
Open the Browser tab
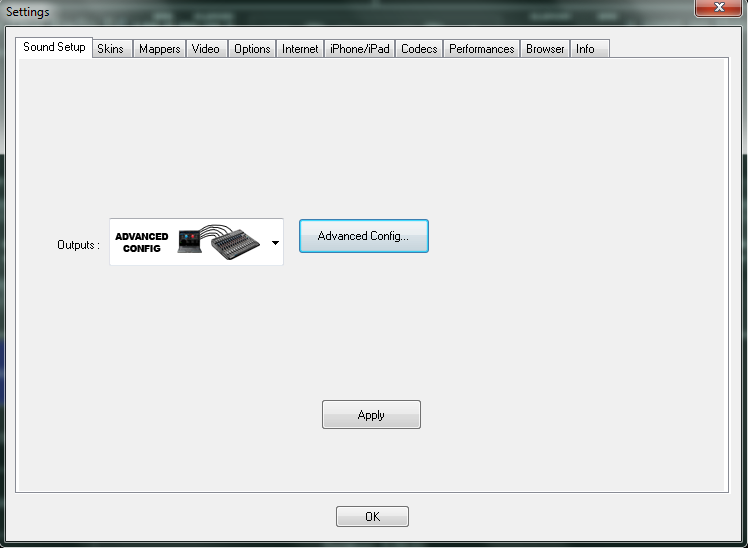(545, 49)
